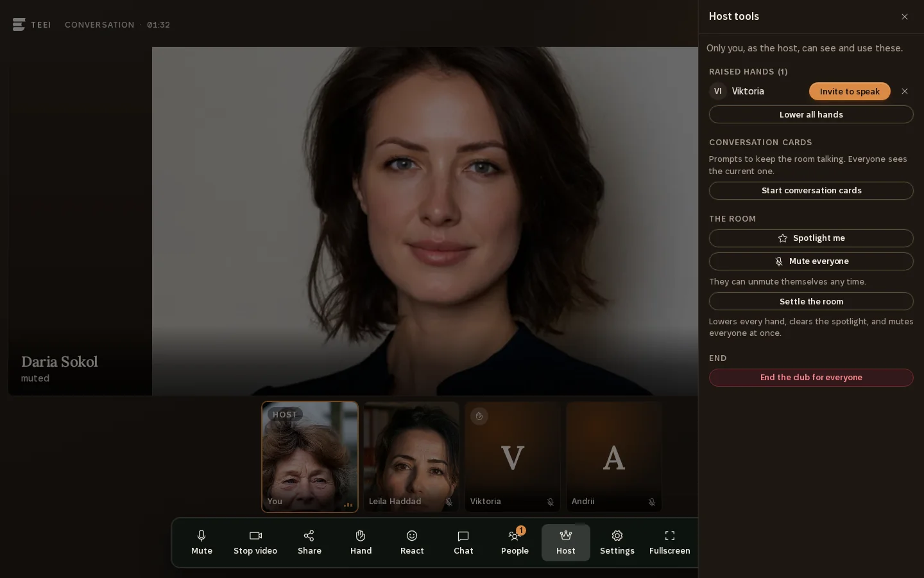Click the Host tools panel title
924x578 pixels.
click(734, 17)
